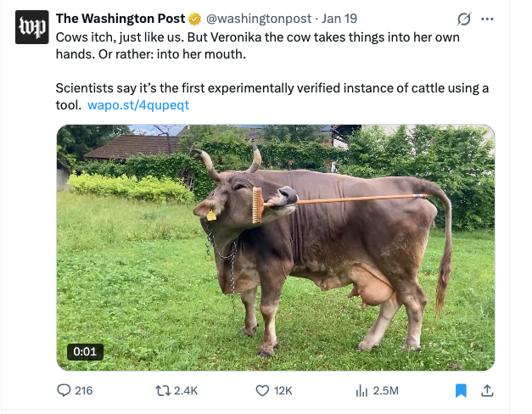This screenshot has height=414, width=532.
Task: Click the 2.4K reposts count
Action: [184, 390]
